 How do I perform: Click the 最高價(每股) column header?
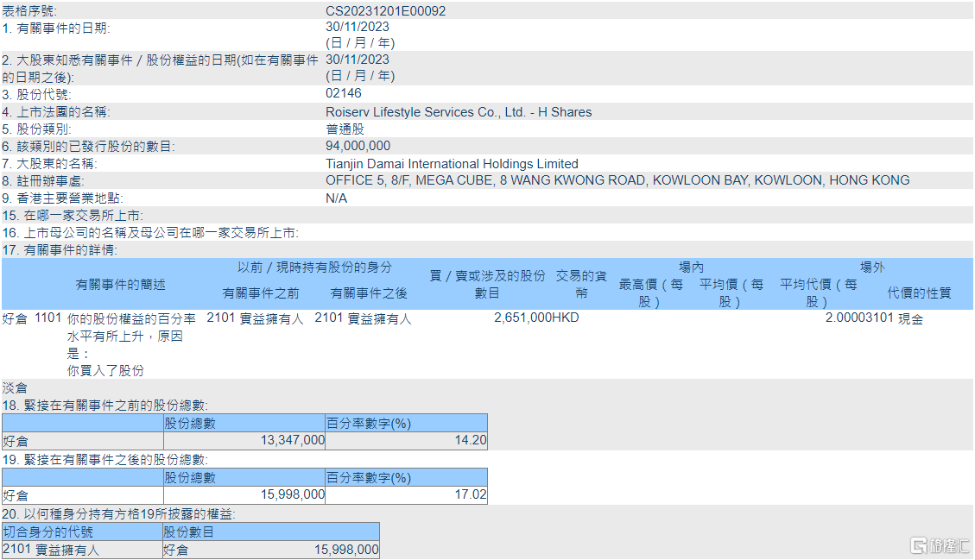(651, 293)
